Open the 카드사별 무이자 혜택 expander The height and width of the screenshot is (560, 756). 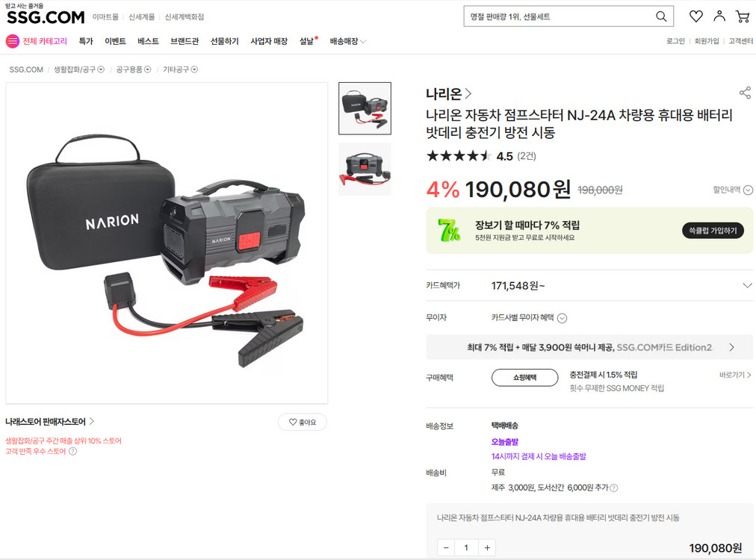561,317
